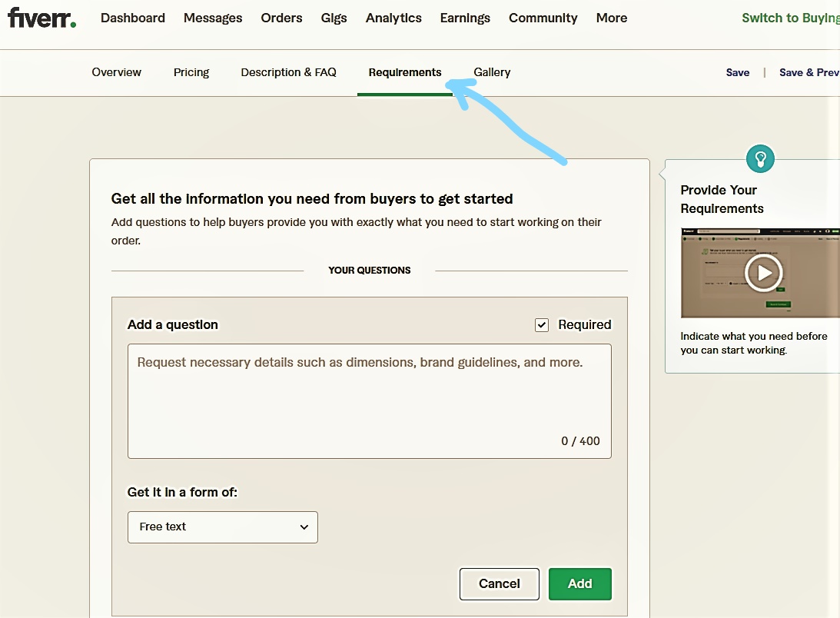Click the 0 / 400 character counter
Viewport: 840px width, 618px height.
[580, 441]
